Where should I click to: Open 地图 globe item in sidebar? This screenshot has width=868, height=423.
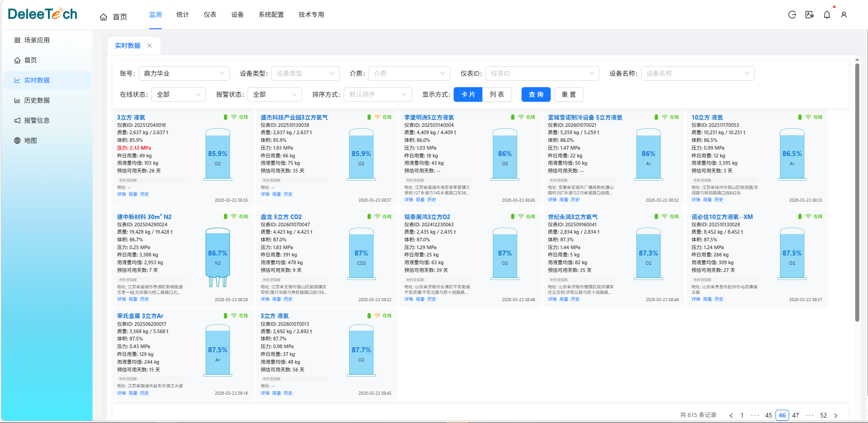(30, 141)
